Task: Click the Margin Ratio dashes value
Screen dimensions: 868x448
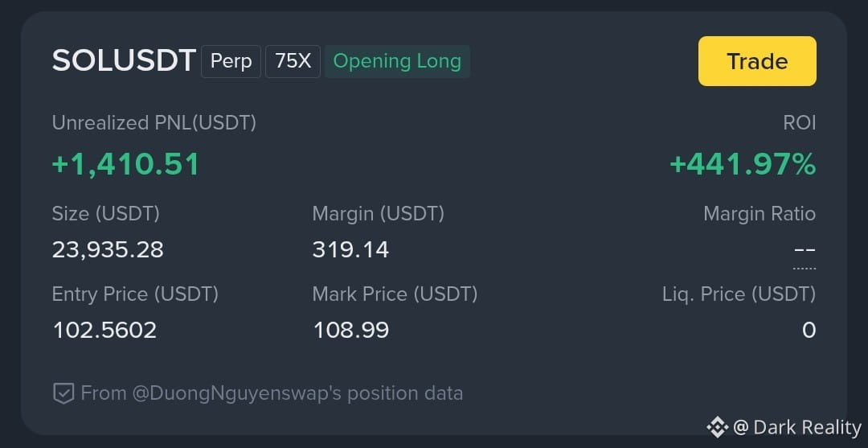Action: pyautogui.click(x=805, y=250)
